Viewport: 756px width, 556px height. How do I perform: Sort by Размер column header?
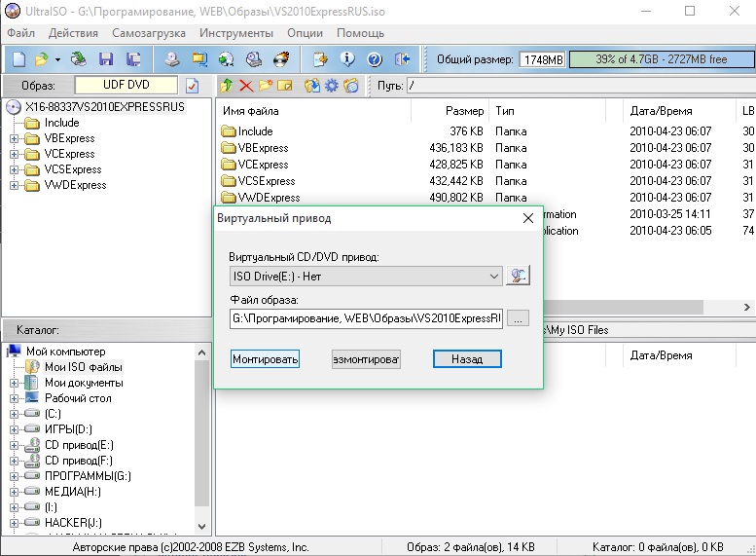pos(450,111)
